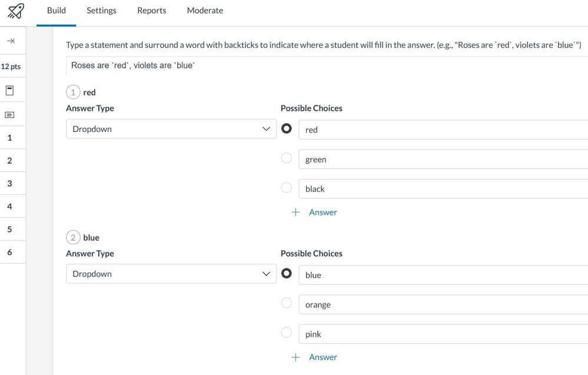Open the Reports tab
Screen dimensions: 588x375
[x=151, y=11]
